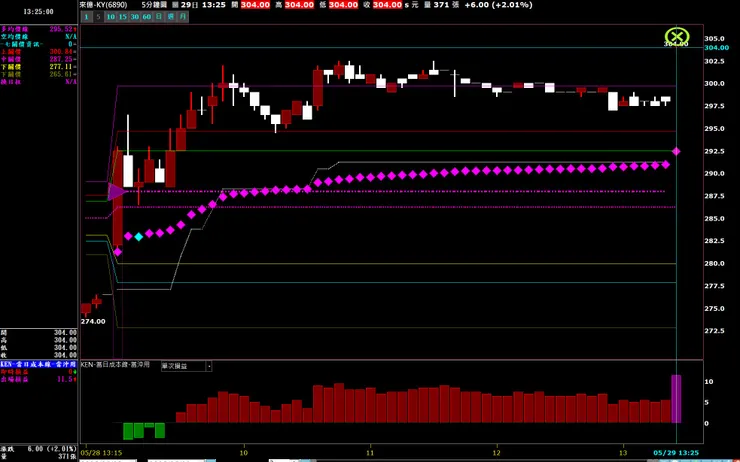Select the yellow 下關價 277.11 row
This screenshot has width=740, height=462.
pos(39,67)
